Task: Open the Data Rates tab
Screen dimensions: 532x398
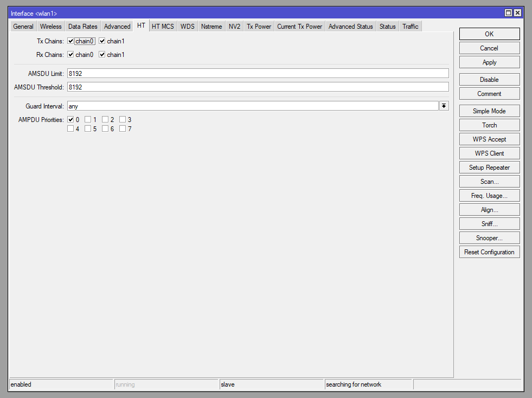Action: point(83,27)
